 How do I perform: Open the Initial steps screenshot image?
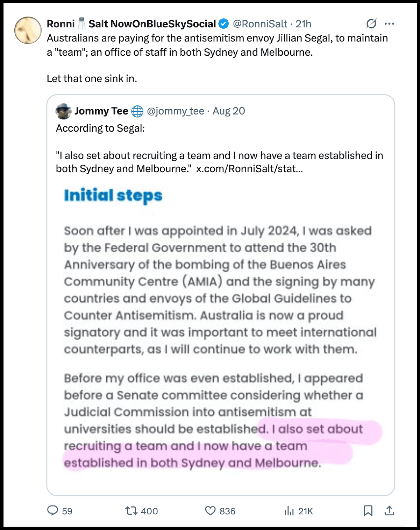[x=220, y=329]
